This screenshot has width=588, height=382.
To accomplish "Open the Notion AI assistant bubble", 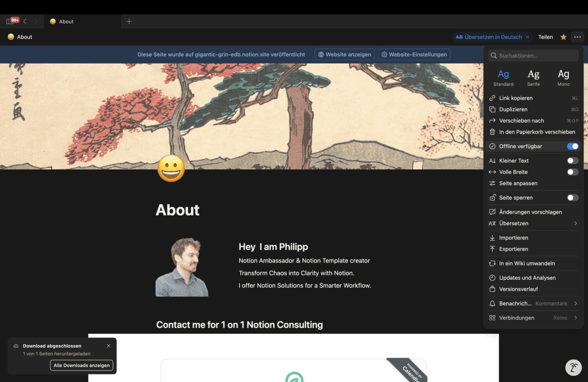I will (573, 367).
